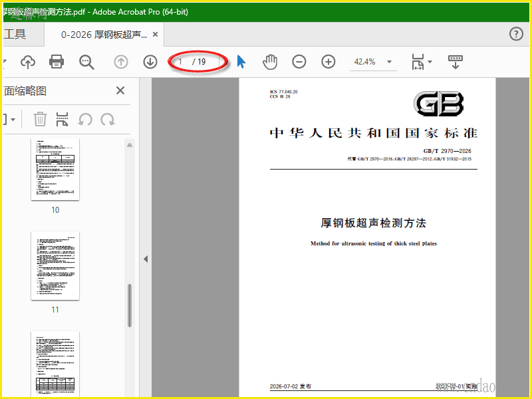The width and height of the screenshot is (532, 399).
Task: Zoom out with the minus button
Action: pyautogui.click(x=299, y=62)
